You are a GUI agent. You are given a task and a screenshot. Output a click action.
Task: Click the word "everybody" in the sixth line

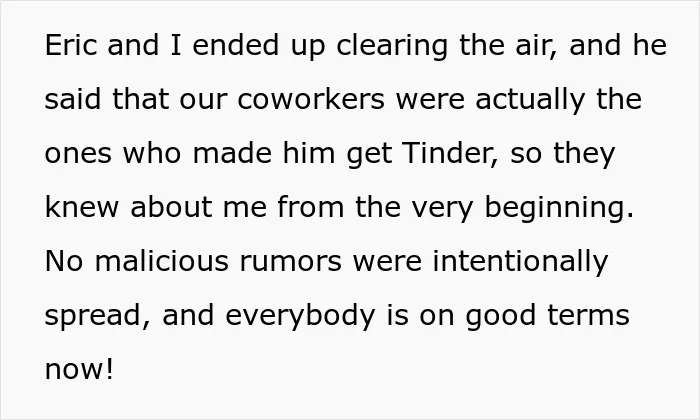[300, 316]
